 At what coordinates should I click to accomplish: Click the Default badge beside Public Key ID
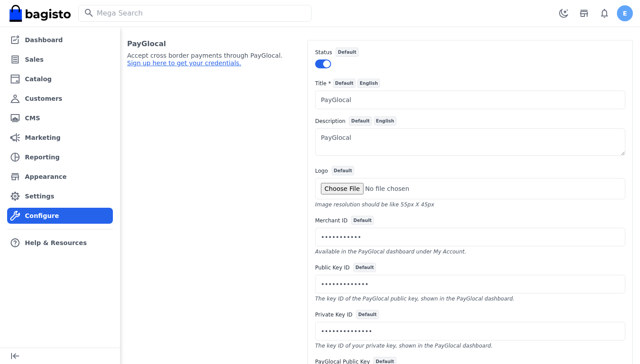click(x=365, y=267)
